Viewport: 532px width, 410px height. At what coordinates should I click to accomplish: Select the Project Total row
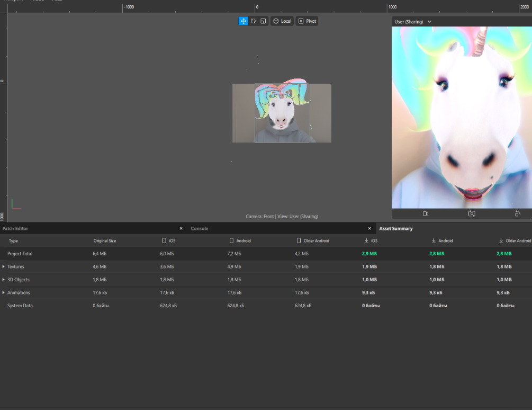266,254
